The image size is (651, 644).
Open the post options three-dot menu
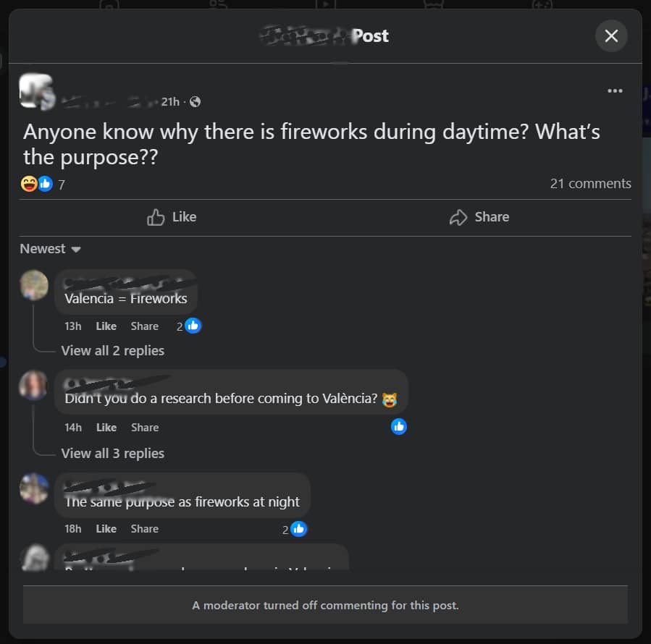pos(615,90)
